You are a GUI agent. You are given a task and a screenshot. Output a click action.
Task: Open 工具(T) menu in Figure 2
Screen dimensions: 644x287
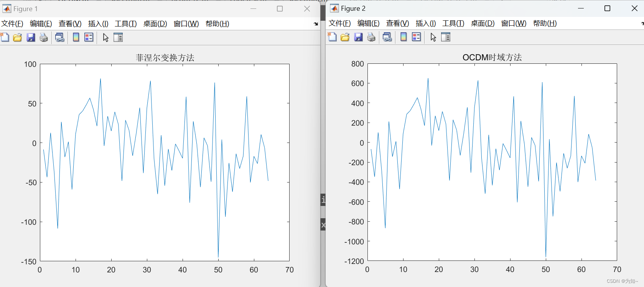pyautogui.click(x=453, y=23)
